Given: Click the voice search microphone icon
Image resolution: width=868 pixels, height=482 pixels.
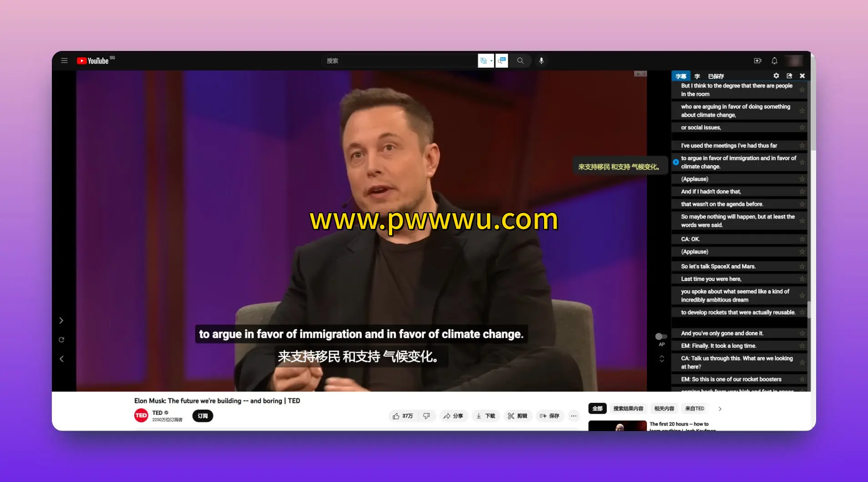Looking at the screenshot, I should pyautogui.click(x=541, y=60).
